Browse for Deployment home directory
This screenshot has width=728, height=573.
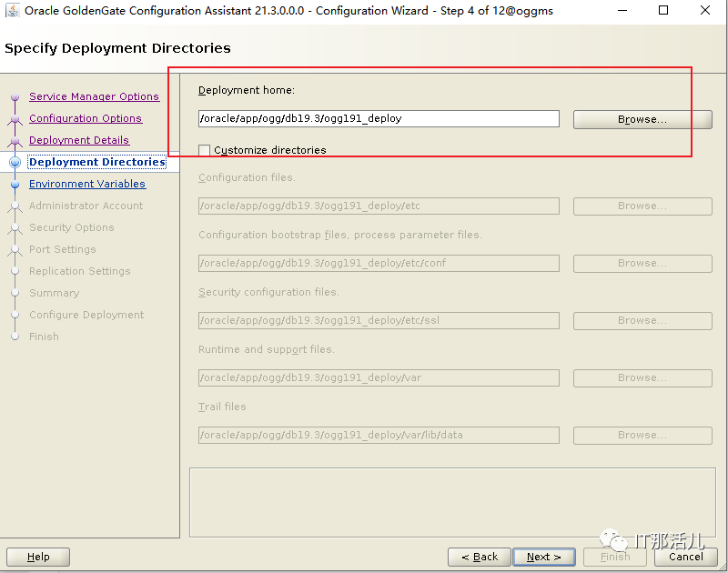642,119
